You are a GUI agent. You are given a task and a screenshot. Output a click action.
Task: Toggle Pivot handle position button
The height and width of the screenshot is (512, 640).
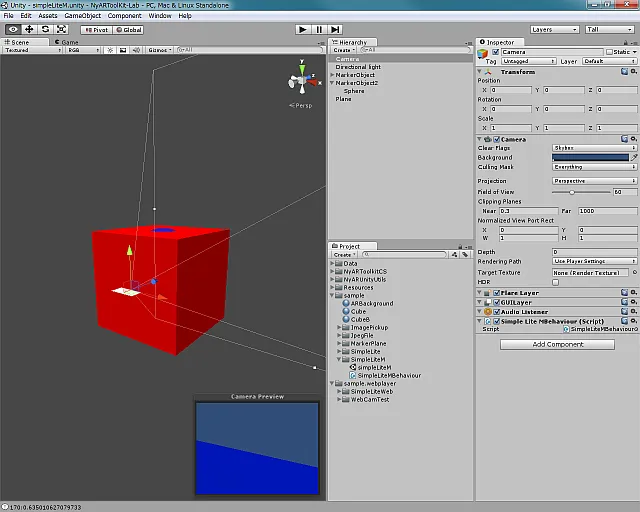click(x=96, y=30)
